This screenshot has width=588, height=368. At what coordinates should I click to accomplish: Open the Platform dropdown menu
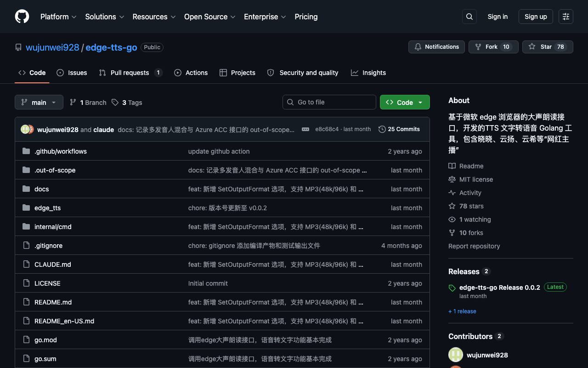58,17
